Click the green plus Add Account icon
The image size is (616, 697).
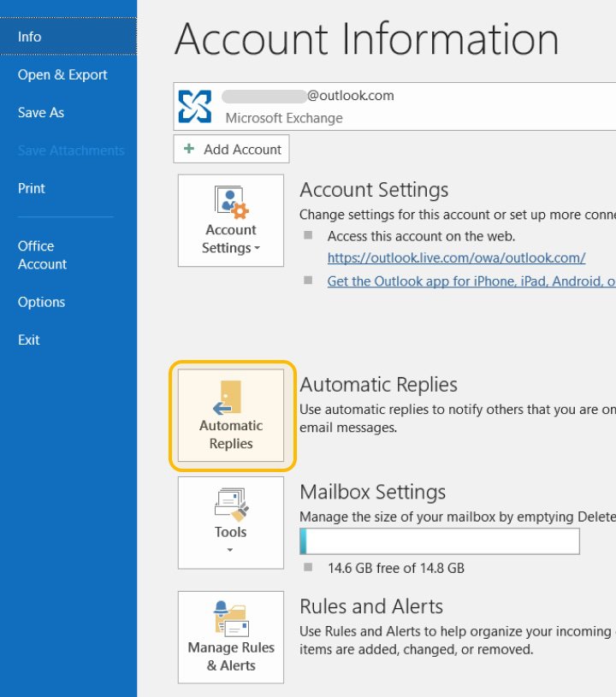pos(189,149)
